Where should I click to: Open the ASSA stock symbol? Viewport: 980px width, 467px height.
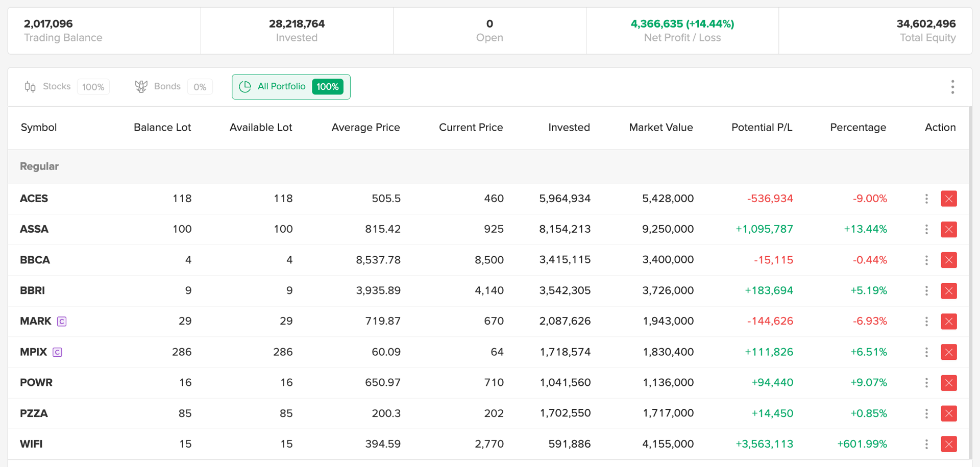[x=34, y=229]
